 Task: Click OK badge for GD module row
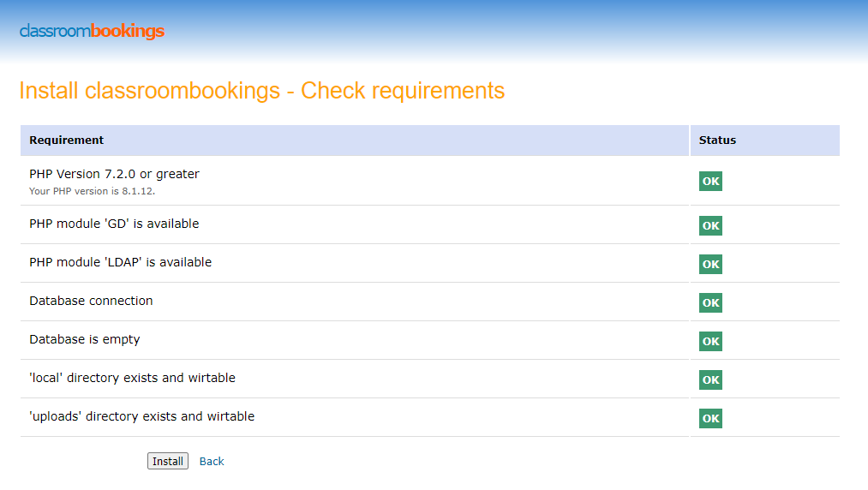pyautogui.click(x=710, y=225)
